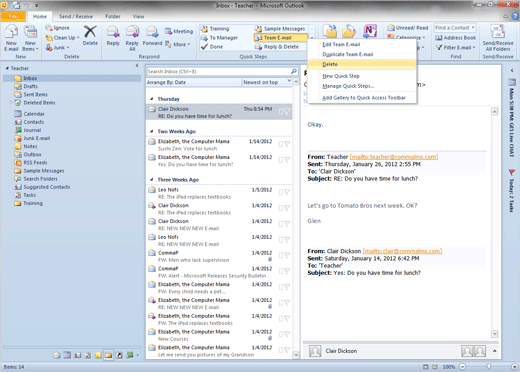Click the Forward icon
The width and height of the screenshot is (520, 372).
152,32
